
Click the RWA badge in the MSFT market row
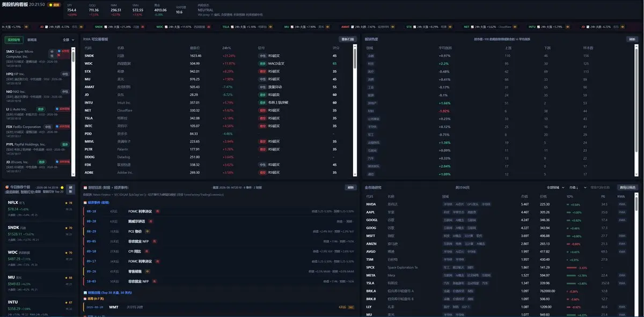click(621, 235)
